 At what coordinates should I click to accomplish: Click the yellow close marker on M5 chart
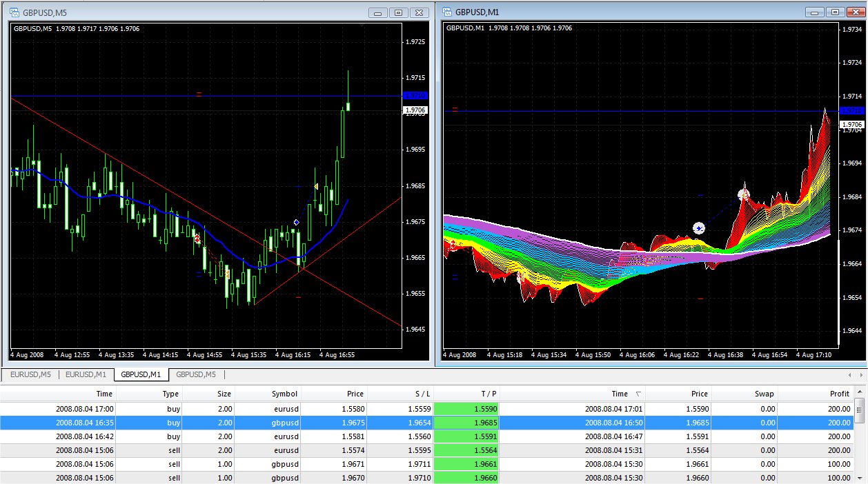point(316,186)
